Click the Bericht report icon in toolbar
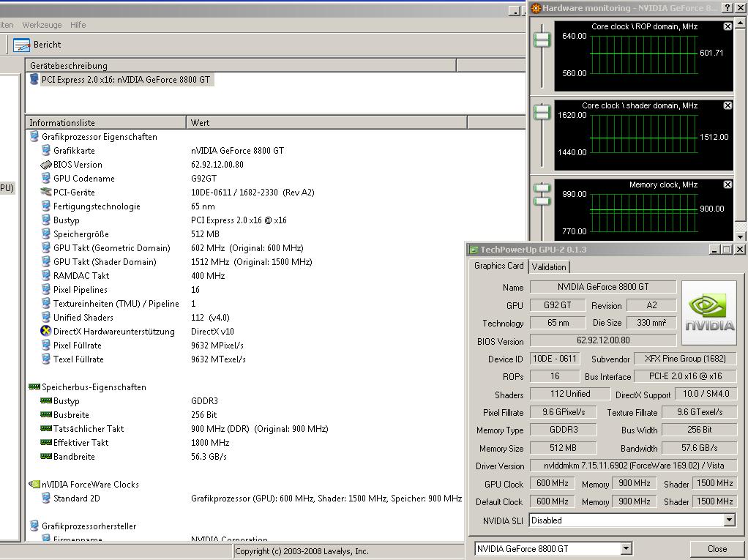The height and width of the screenshot is (560, 748). coord(22,45)
